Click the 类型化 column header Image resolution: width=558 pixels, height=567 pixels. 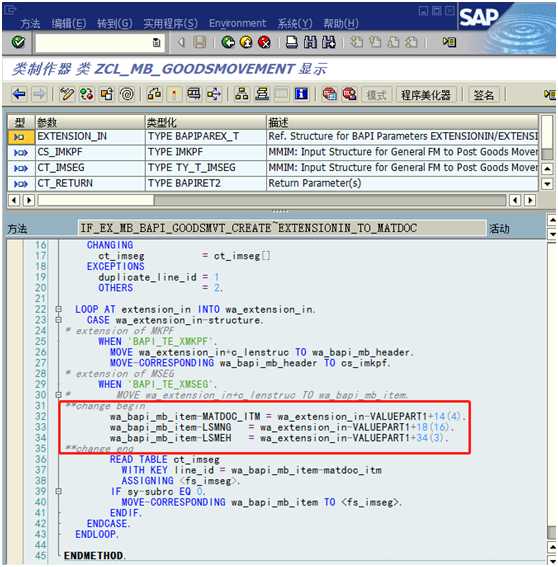205,123
